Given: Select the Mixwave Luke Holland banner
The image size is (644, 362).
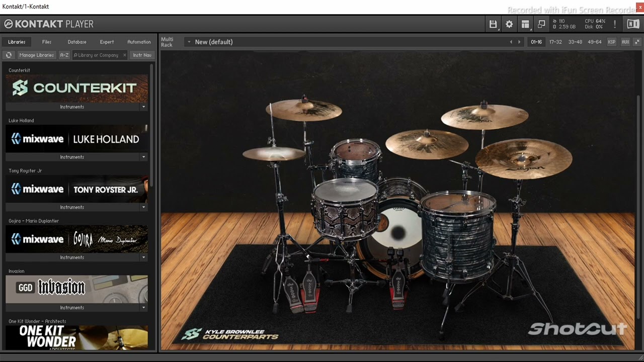Looking at the screenshot, I should tap(76, 139).
